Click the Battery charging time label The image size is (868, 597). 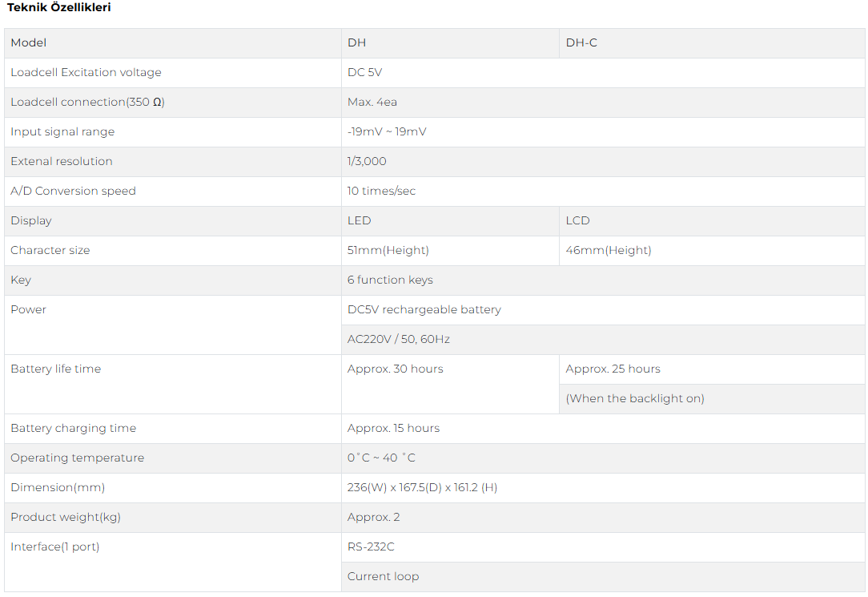point(73,429)
